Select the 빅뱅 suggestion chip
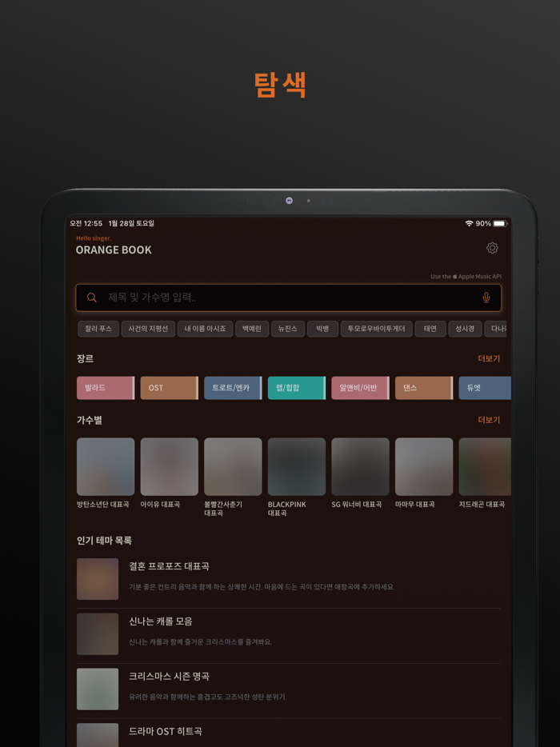This screenshot has width=560, height=747. coord(322,329)
